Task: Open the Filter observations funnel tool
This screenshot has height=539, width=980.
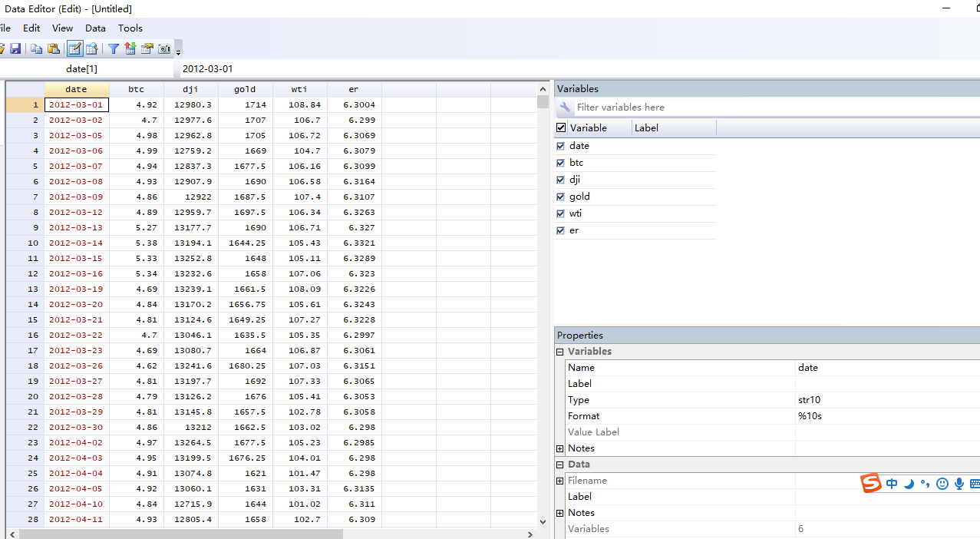Action: (114, 49)
